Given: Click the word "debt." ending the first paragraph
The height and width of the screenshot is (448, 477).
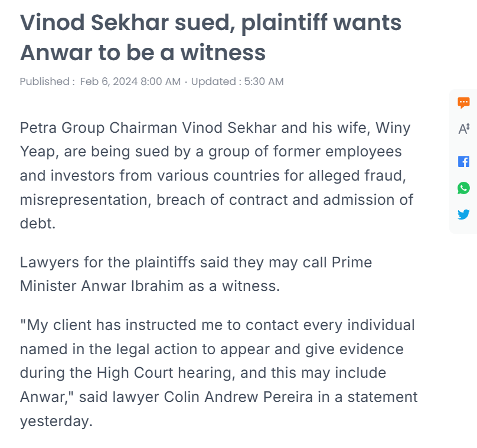Looking at the screenshot, I should click(37, 223).
